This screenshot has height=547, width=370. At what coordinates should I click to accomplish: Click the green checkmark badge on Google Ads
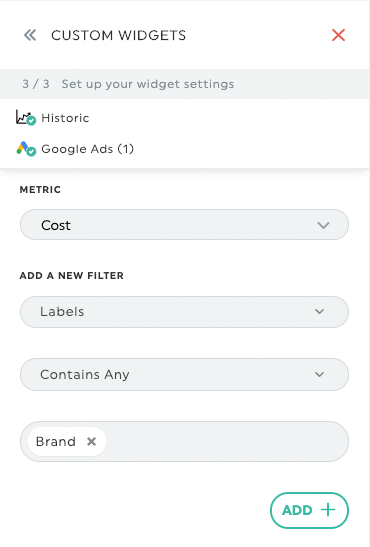pos(31,152)
